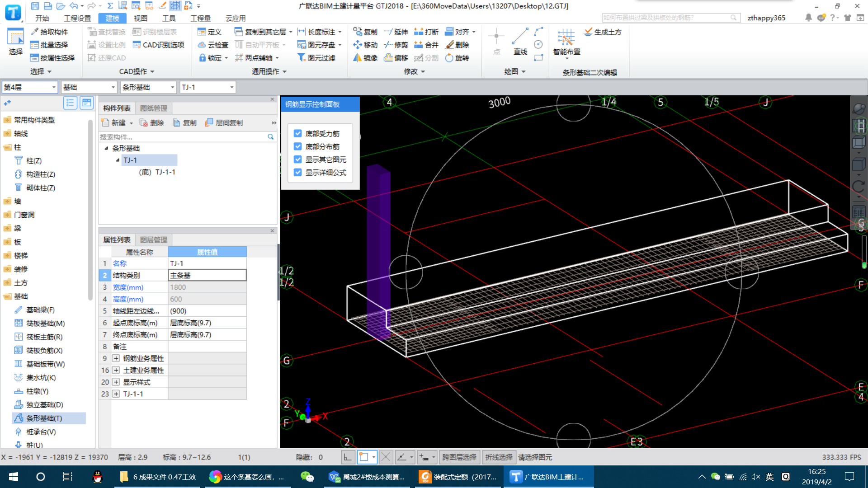
Task: Select the 拾取构件 pick component tool
Action: point(49,32)
